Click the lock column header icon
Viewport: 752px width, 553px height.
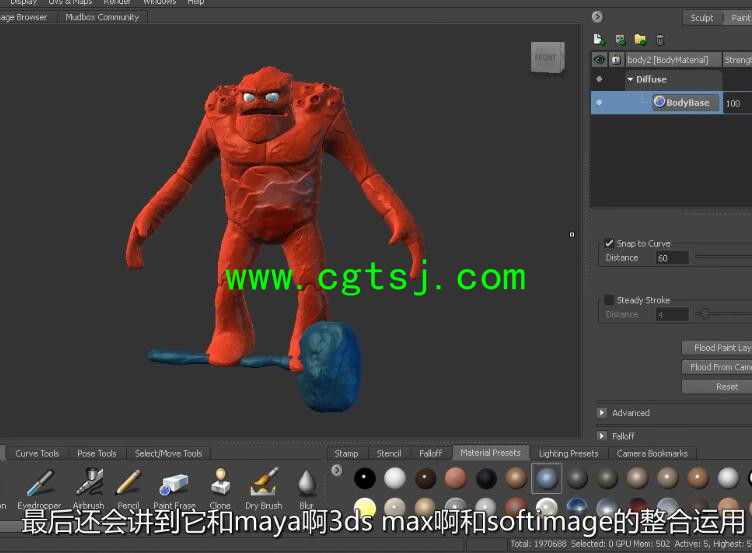pyautogui.click(x=616, y=60)
